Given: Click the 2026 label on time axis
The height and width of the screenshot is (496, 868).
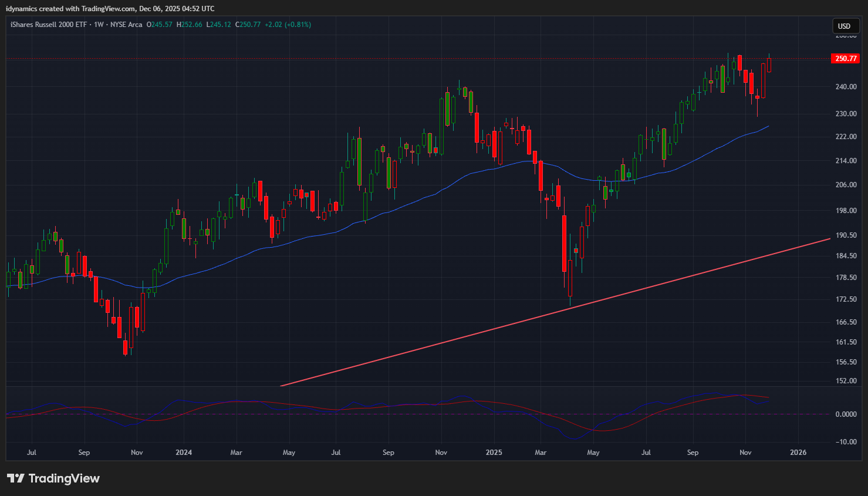Looking at the screenshot, I should 798,453.
